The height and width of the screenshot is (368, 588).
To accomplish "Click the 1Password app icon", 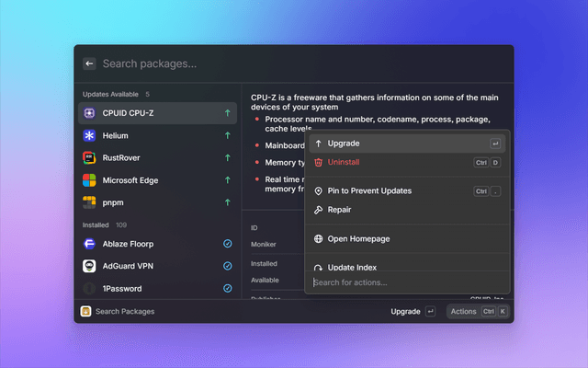I will pos(89,288).
